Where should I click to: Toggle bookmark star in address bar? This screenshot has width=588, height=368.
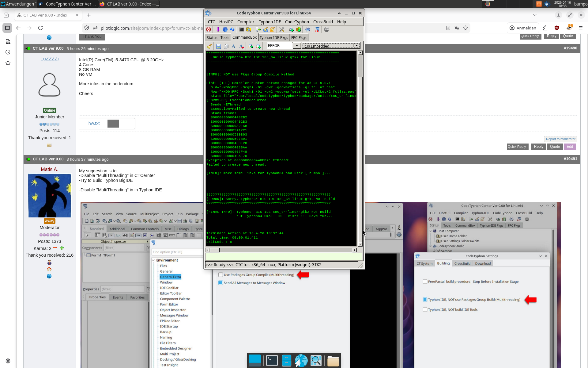point(466,28)
